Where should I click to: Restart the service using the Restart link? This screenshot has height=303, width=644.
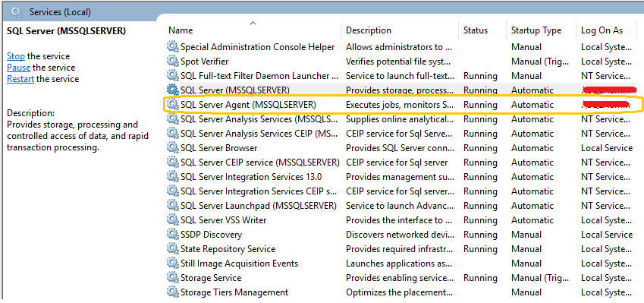click(20, 79)
